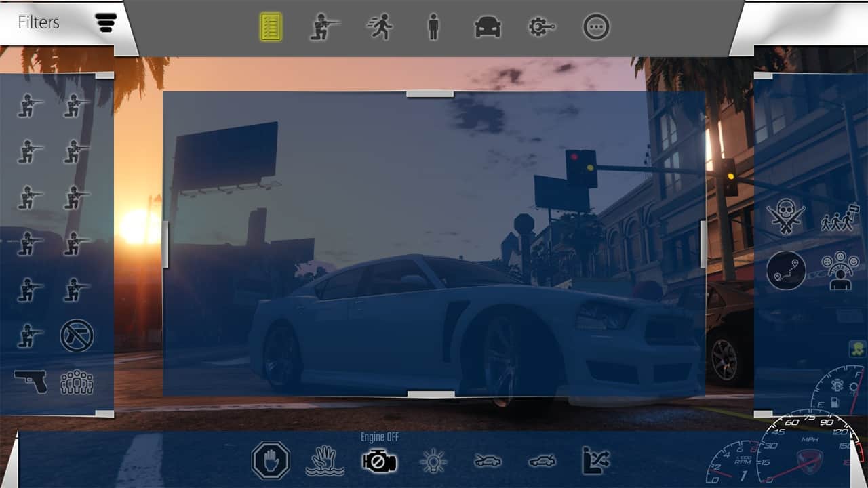Grab the center panel top edge handle
The width and height of the screenshot is (868, 488).
tap(430, 94)
